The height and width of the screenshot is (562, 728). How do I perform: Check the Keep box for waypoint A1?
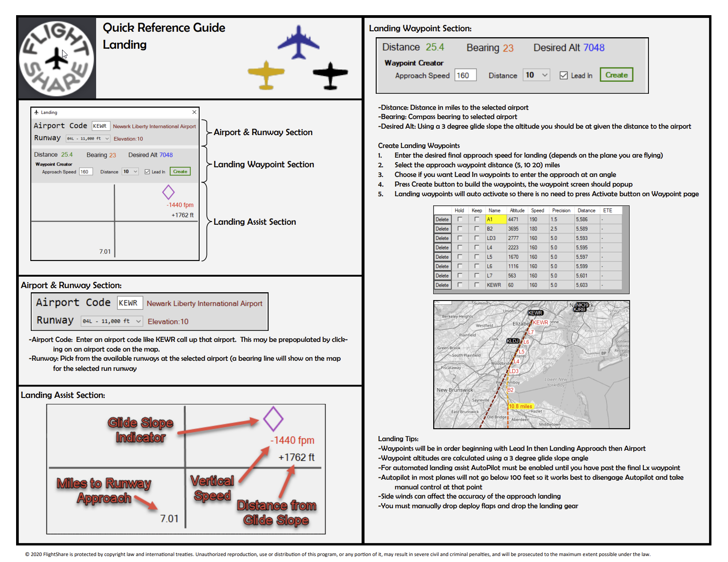tap(477, 219)
